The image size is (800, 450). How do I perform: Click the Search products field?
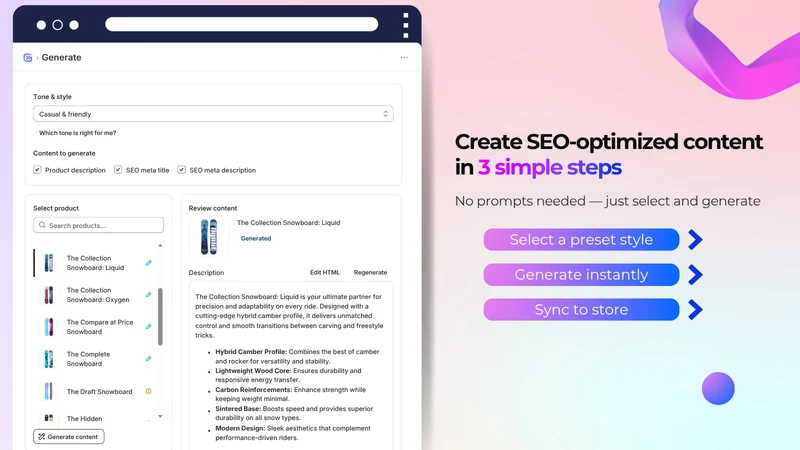point(98,225)
